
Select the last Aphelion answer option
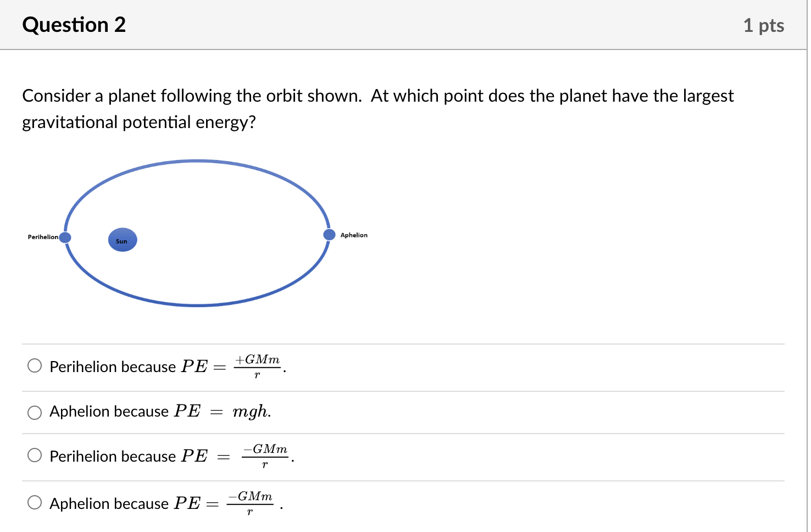35,502
